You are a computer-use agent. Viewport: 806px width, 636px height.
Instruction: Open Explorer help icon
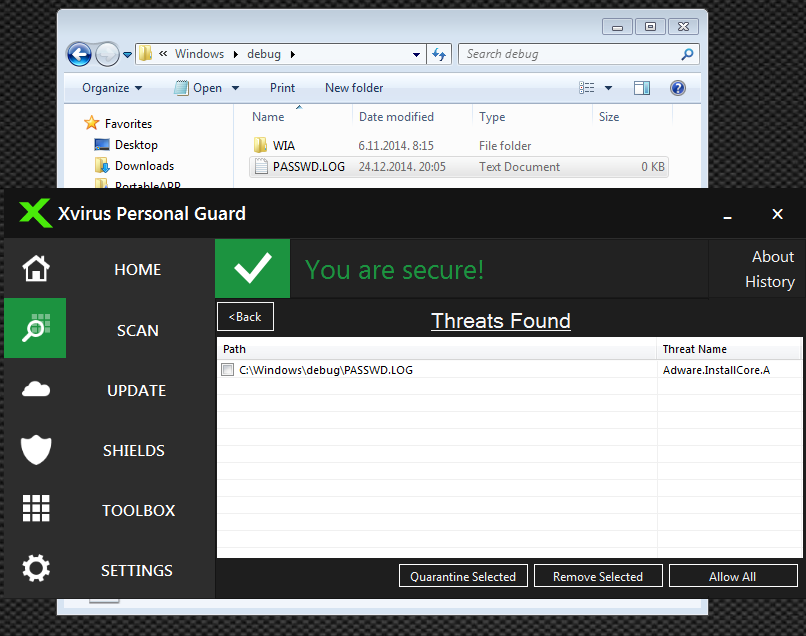click(x=677, y=88)
